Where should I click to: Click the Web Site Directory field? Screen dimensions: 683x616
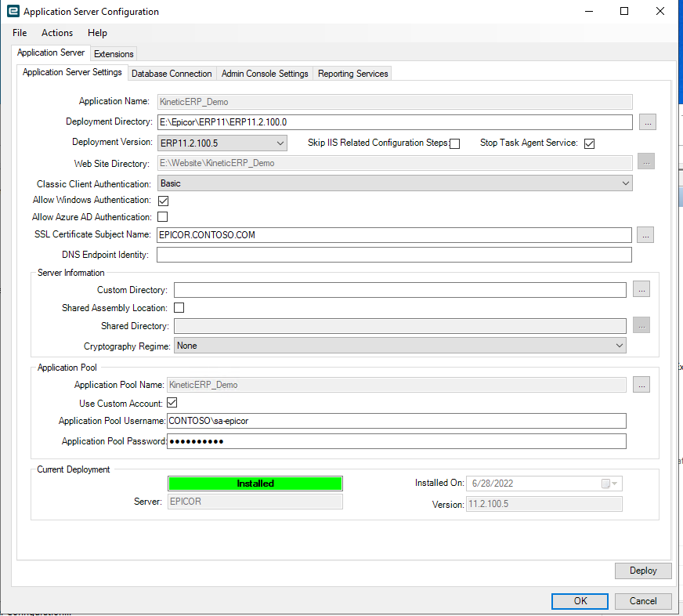coord(395,163)
